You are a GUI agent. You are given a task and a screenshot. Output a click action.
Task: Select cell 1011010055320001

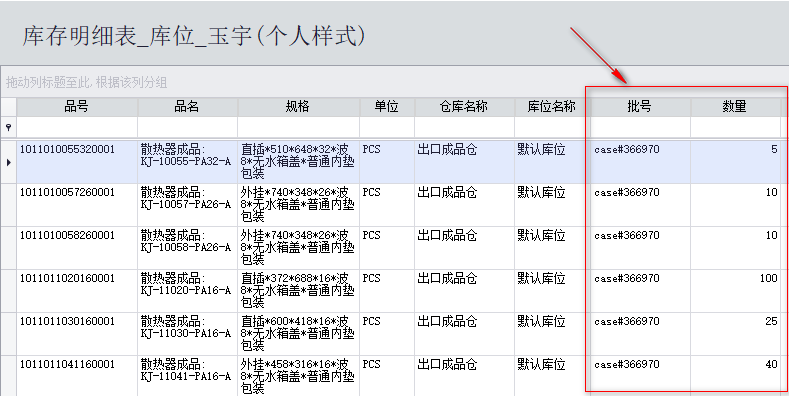pyautogui.click(x=77, y=162)
